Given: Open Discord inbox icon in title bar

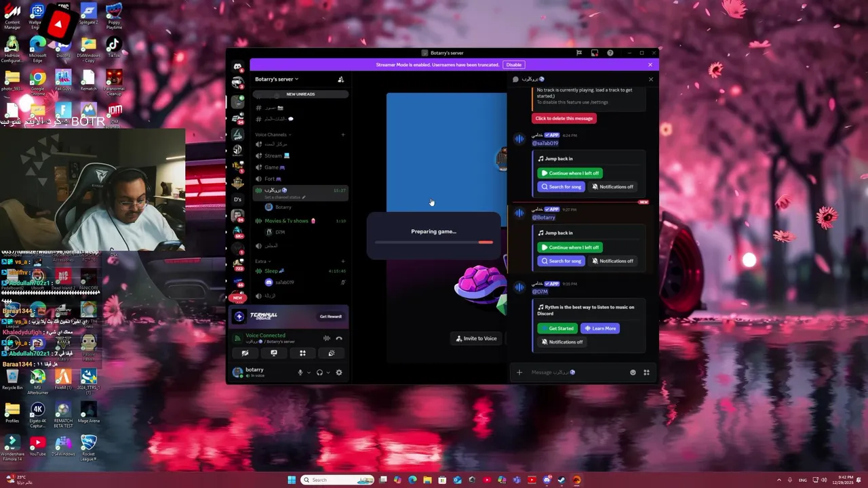Looking at the screenshot, I should pos(594,53).
